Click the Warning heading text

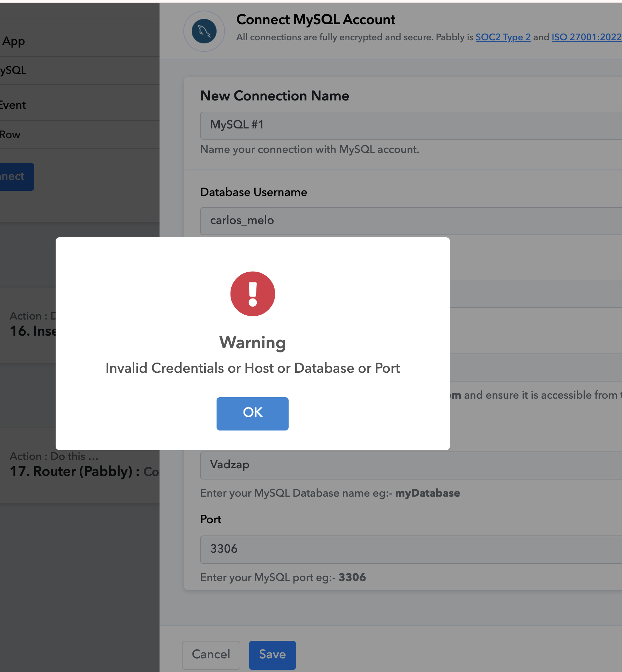253,342
